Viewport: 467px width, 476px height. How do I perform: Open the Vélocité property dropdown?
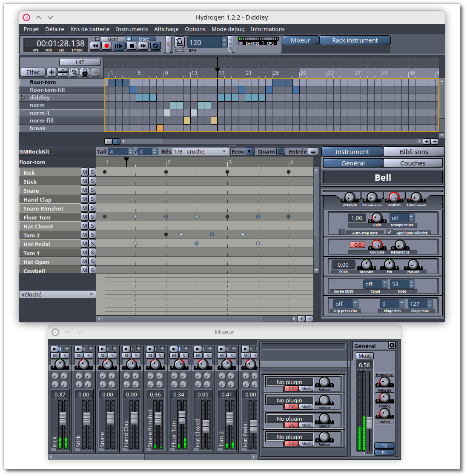tap(57, 294)
